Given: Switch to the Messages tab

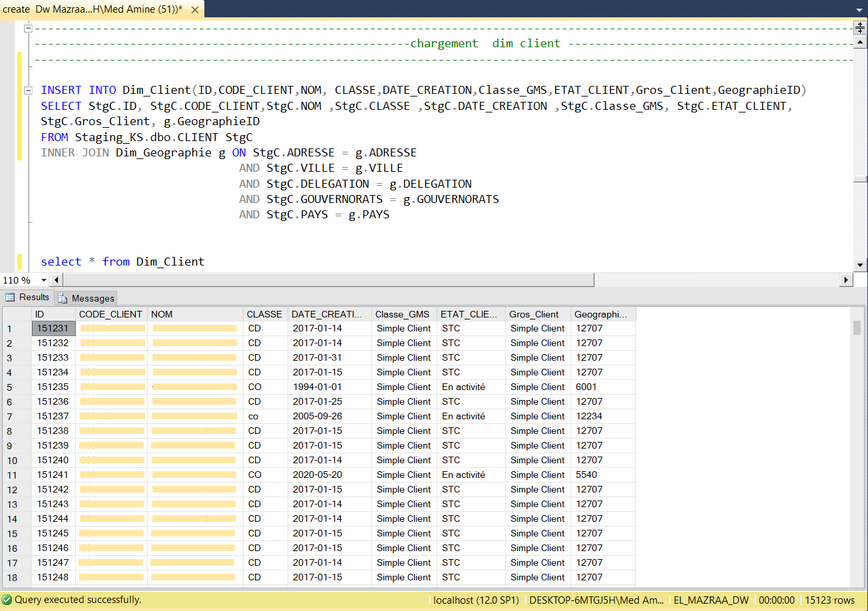Looking at the screenshot, I should (x=87, y=298).
